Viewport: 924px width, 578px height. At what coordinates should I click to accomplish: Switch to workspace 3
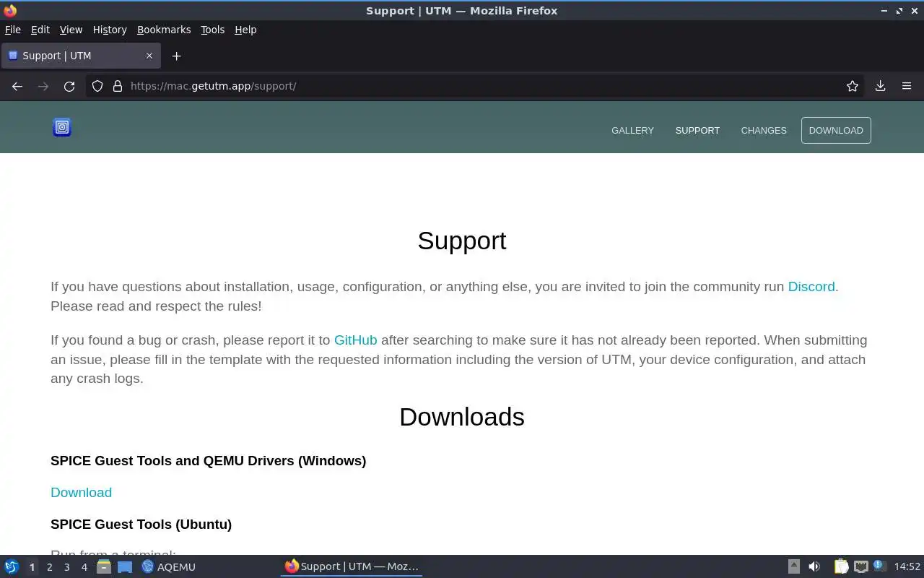[66, 567]
